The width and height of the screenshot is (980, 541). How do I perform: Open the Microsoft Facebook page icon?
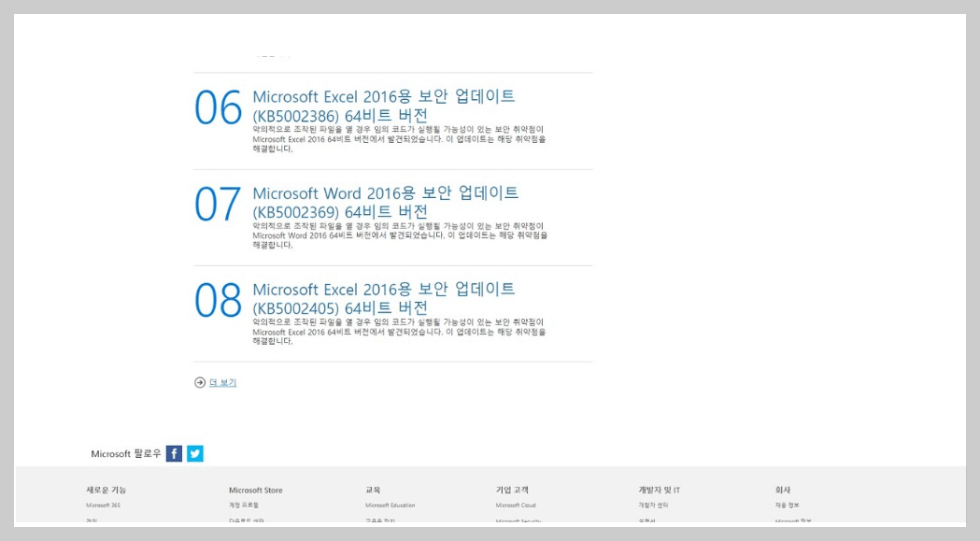[x=174, y=453]
